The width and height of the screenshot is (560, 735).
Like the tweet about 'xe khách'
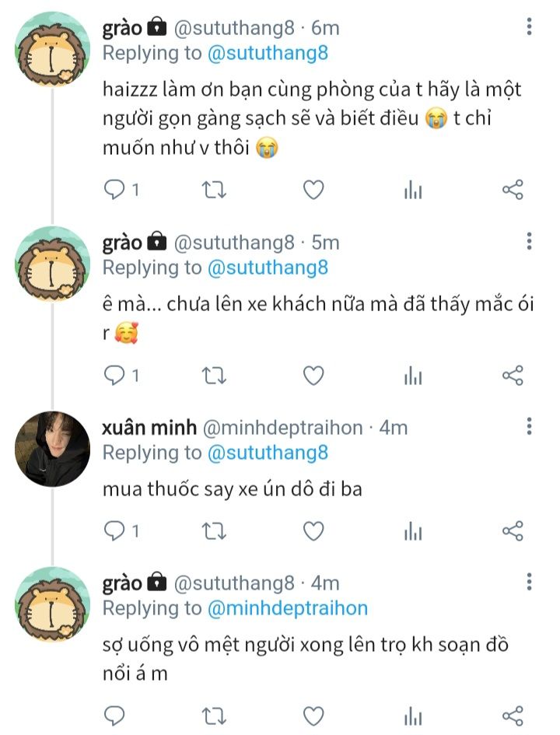[x=313, y=376]
